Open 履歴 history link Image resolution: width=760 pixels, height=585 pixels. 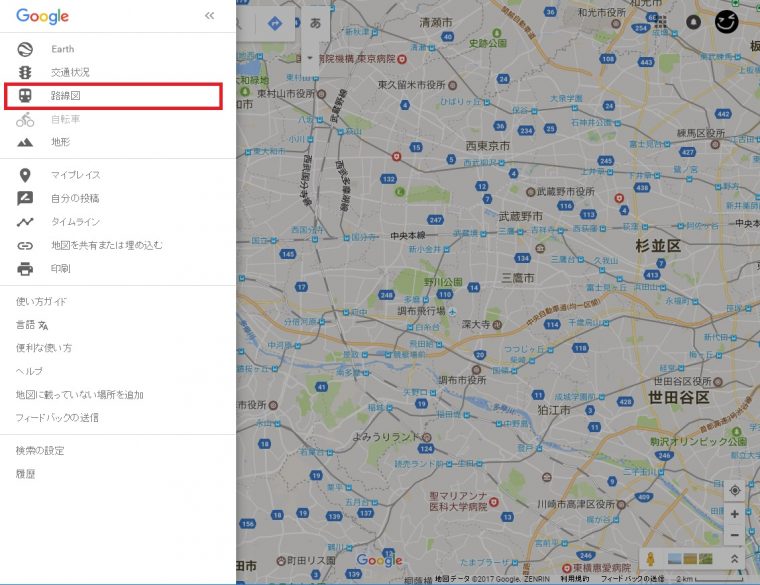click(25, 474)
